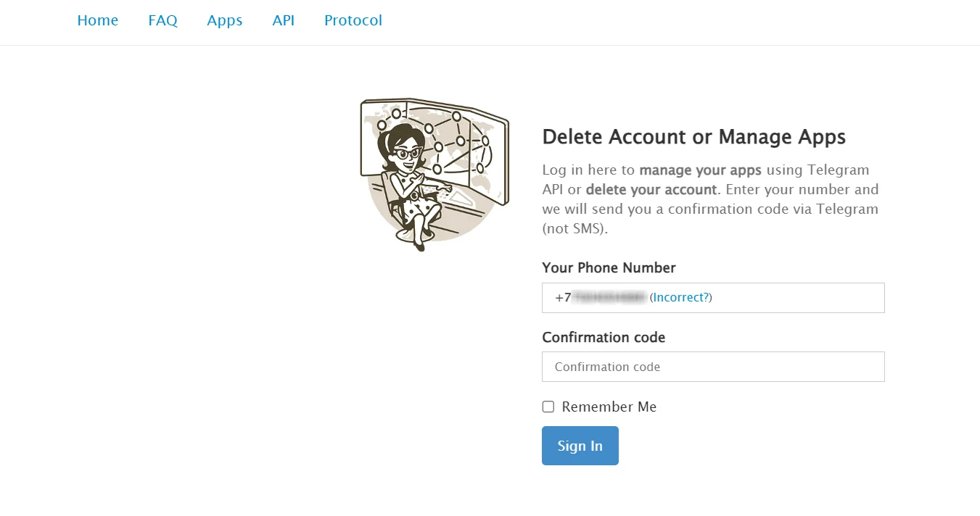Click the Incorrect? link beside phone number

[681, 297]
